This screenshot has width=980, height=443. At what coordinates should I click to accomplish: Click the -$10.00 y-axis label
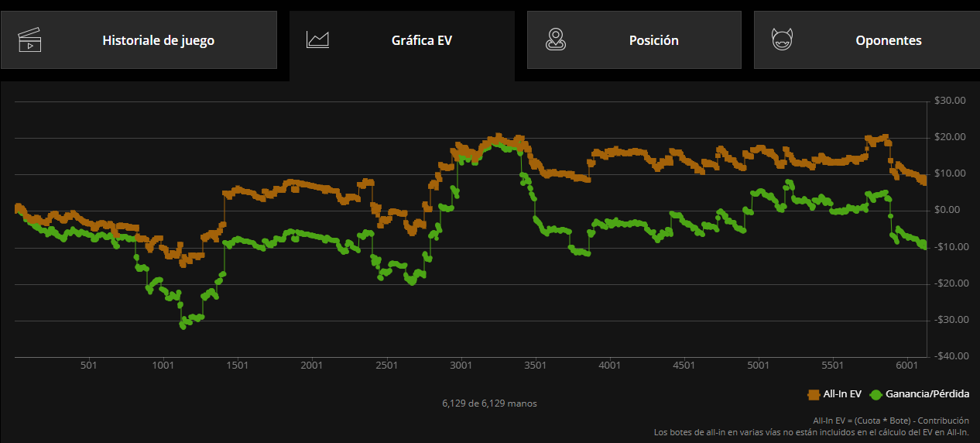click(951, 246)
